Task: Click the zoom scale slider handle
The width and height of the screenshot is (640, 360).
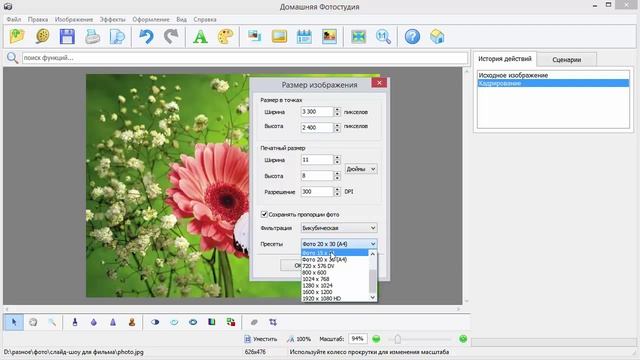Action: pos(398,339)
